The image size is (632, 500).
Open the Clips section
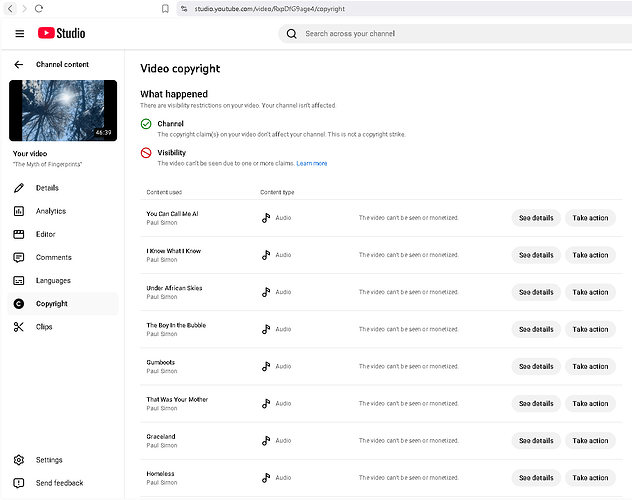[x=44, y=327]
